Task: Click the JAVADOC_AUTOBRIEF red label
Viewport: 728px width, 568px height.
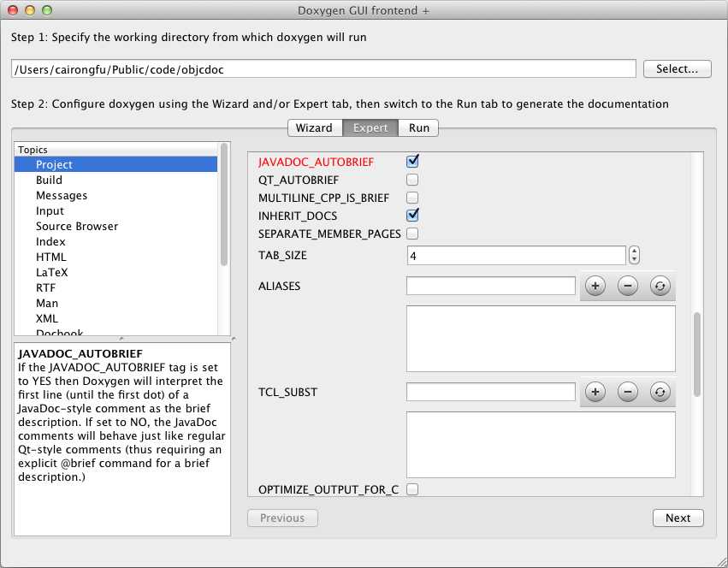Action: (316, 162)
